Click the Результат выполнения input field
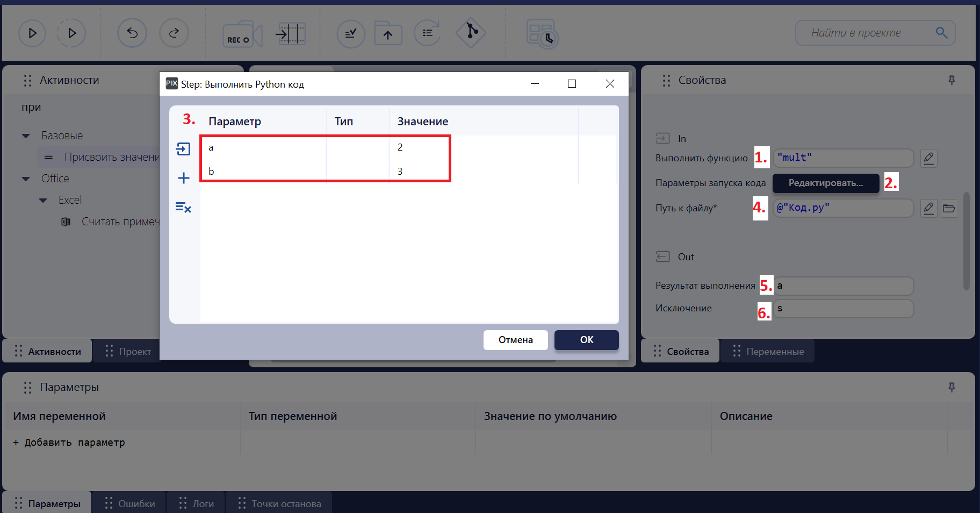 pos(843,286)
